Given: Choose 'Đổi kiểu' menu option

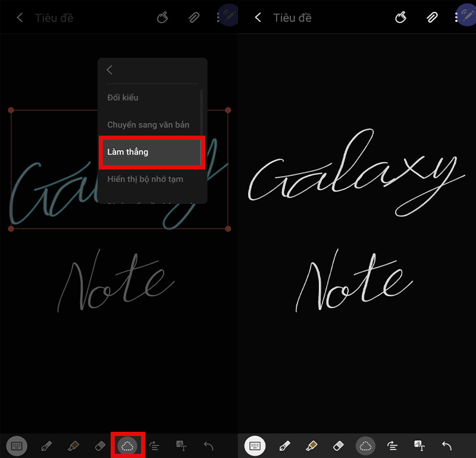Looking at the screenshot, I should tap(152, 98).
